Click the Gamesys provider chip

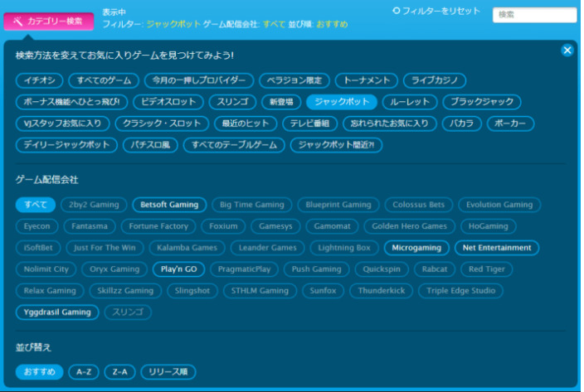click(275, 226)
